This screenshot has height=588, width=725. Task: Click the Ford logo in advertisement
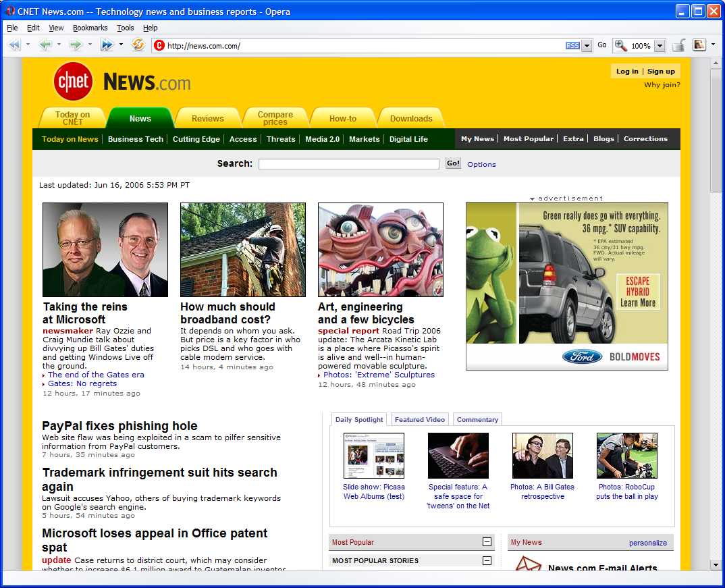coord(582,356)
